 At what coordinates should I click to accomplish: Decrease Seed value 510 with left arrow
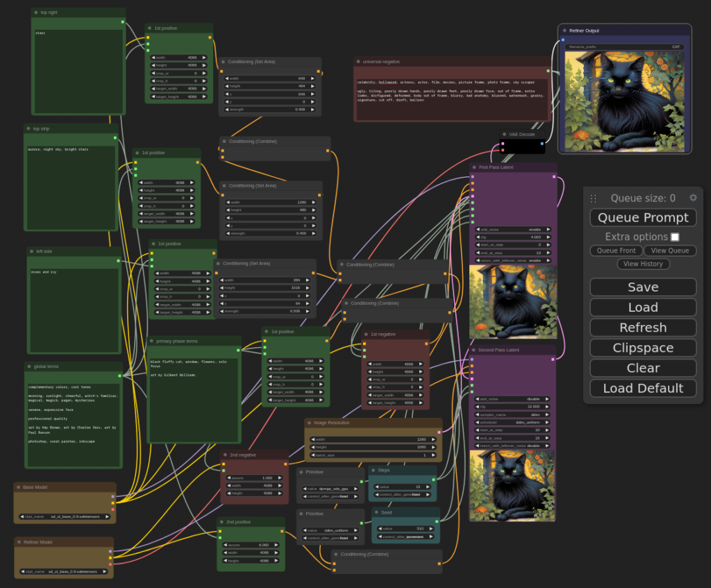(x=380, y=528)
